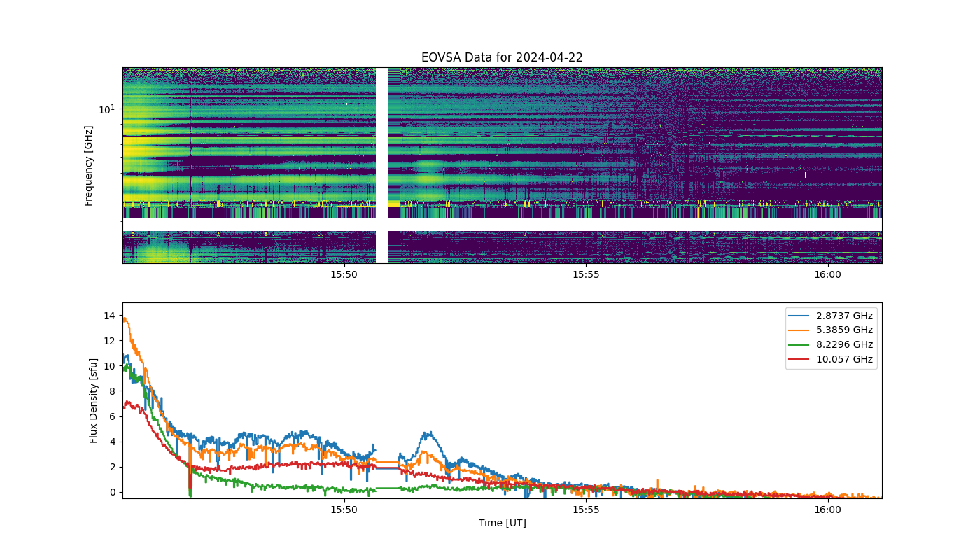980x560 pixels.
Task: Click the orange peak near start of flux plot
Action: click(x=125, y=318)
